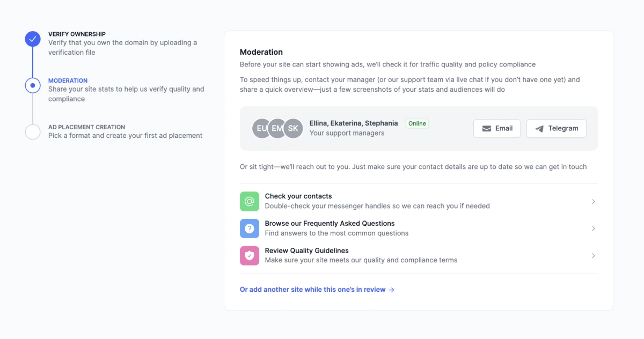This screenshot has height=339, width=644.
Task: Select the Verify Ownership step label
Action: click(x=77, y=34)
